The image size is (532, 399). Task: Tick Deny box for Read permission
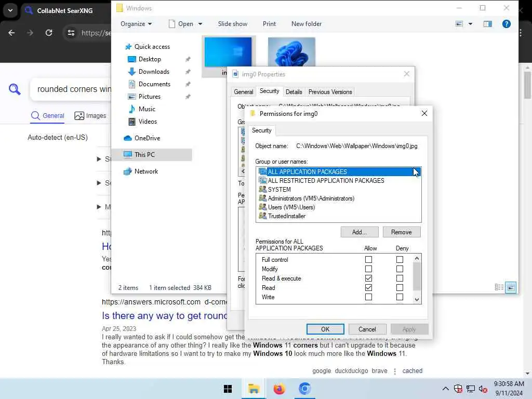(400, 288)
